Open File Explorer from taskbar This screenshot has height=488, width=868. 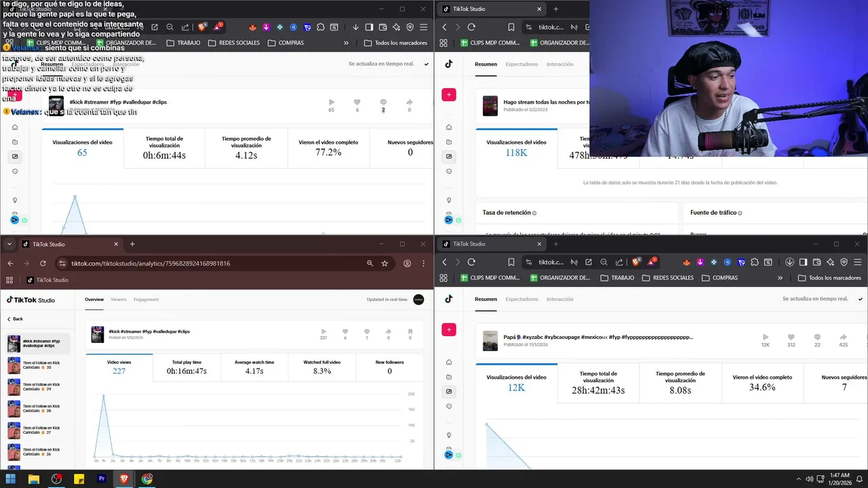(x=33, y=479)
